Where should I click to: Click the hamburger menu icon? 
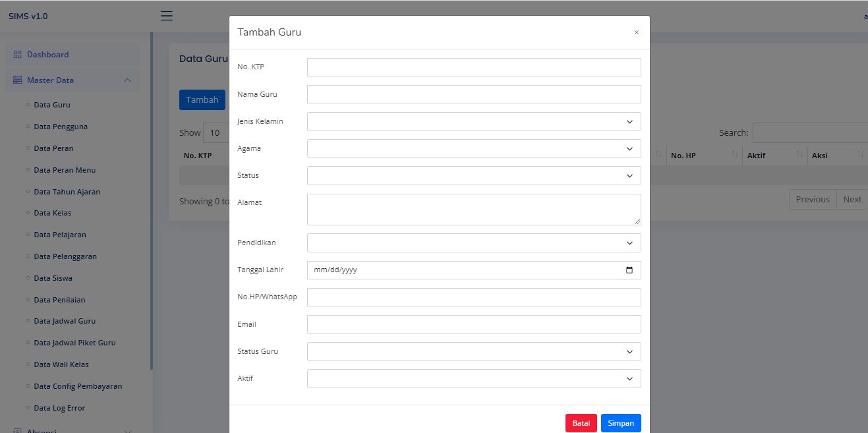point(167,16)
